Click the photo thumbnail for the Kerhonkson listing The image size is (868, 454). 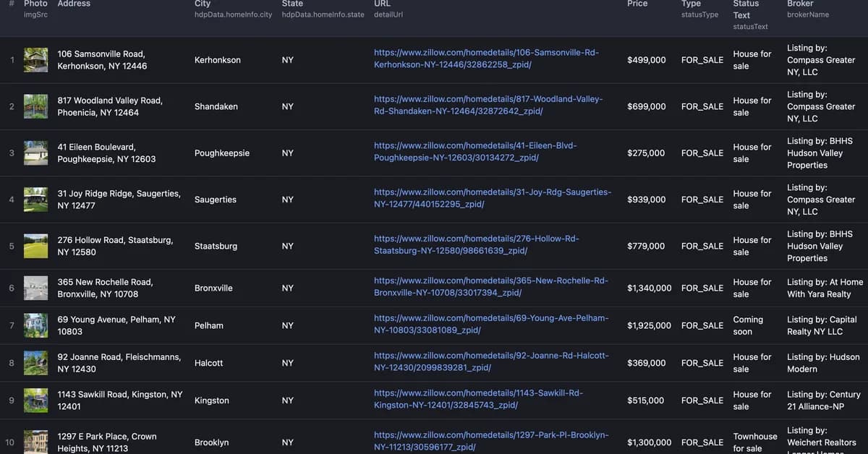tap(35, 59)
